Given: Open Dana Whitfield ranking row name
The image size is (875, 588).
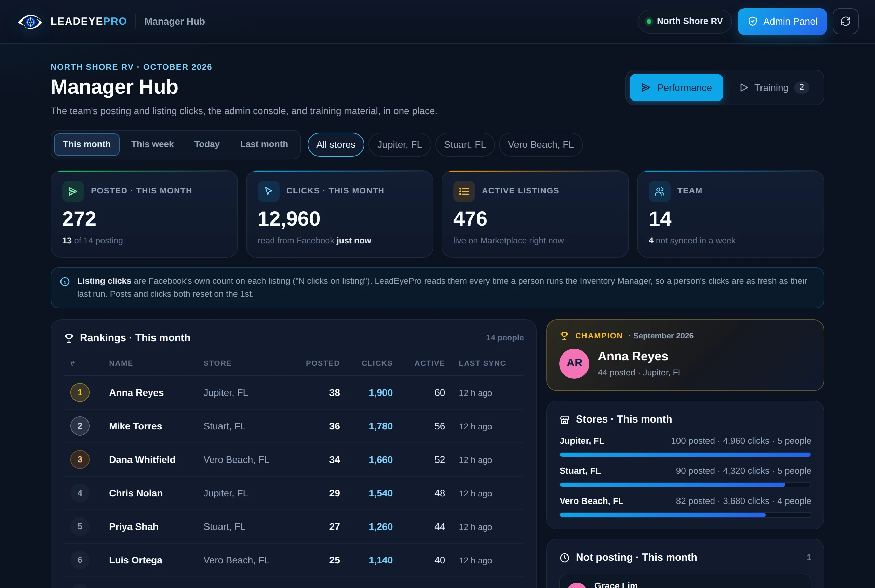Looking at the screenshot, I should pyautogui.click(x=142, y=459).
